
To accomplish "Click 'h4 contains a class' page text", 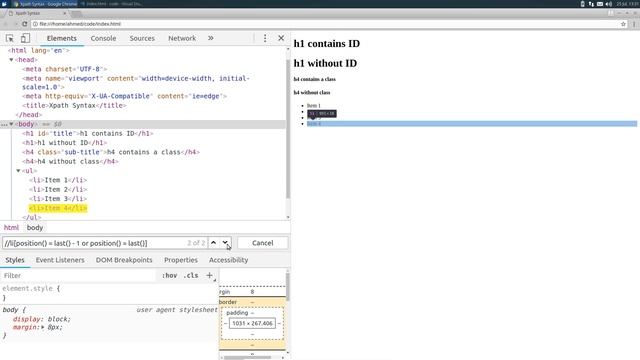I will pos(315,79).
